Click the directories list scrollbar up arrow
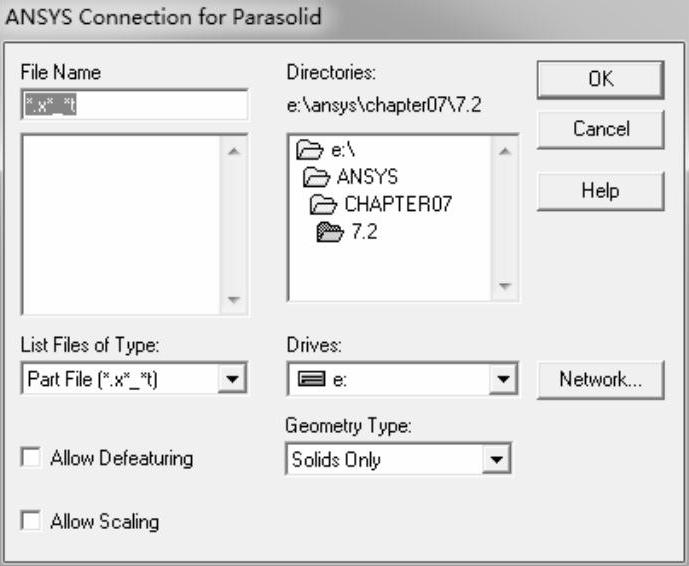 pos(504,150)
